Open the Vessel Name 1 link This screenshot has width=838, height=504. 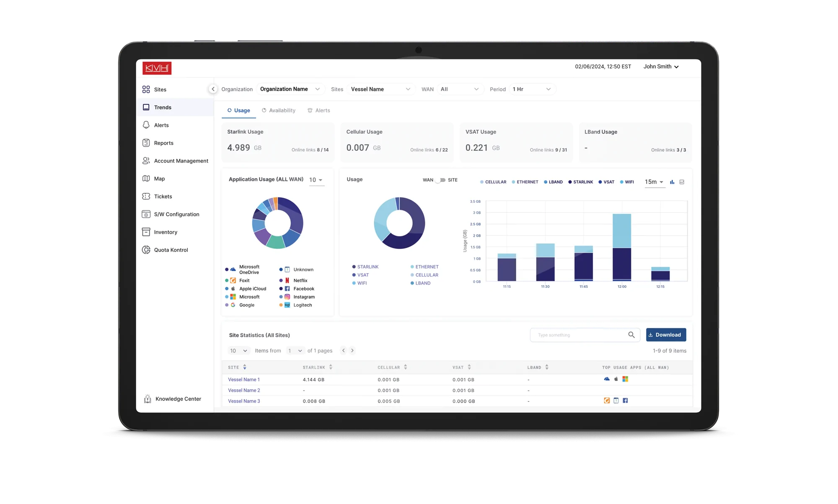point(243,380)
